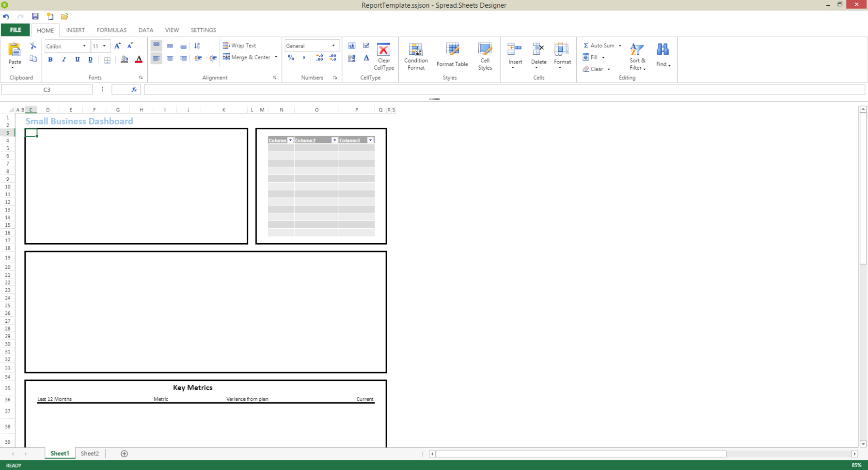Open the General number format dropdown

(333, 46)
